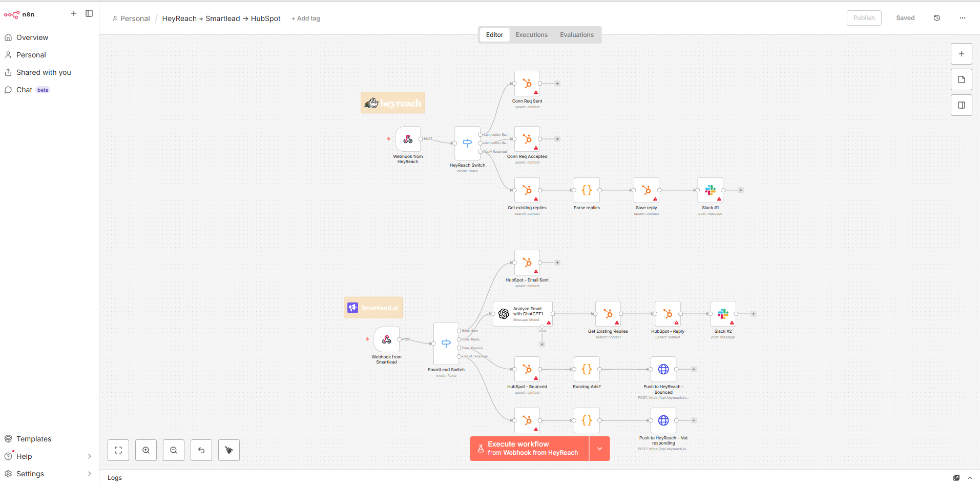The image size is (980, 485).
Task: Expand the Logs panel chevron
Action: point(970,478)
